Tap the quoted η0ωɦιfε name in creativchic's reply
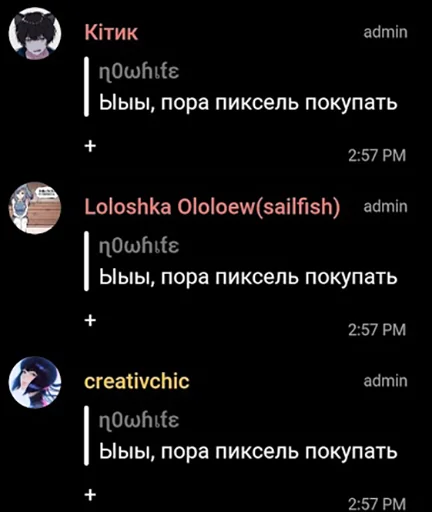 [139, 420]
